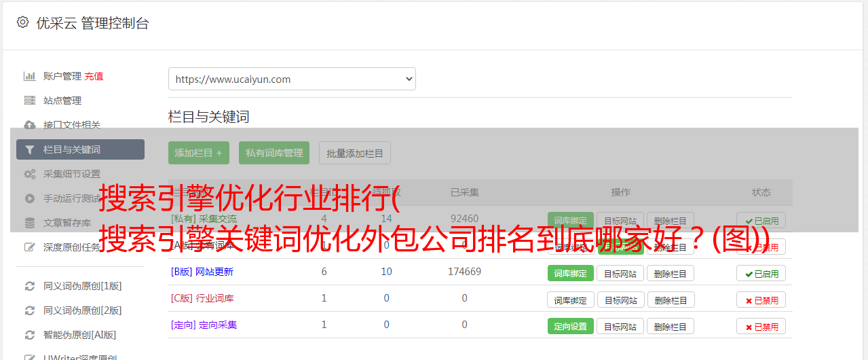Click the green 添加栏目 + button
Viewport: 868px width, 360px height.
point(199,153)
